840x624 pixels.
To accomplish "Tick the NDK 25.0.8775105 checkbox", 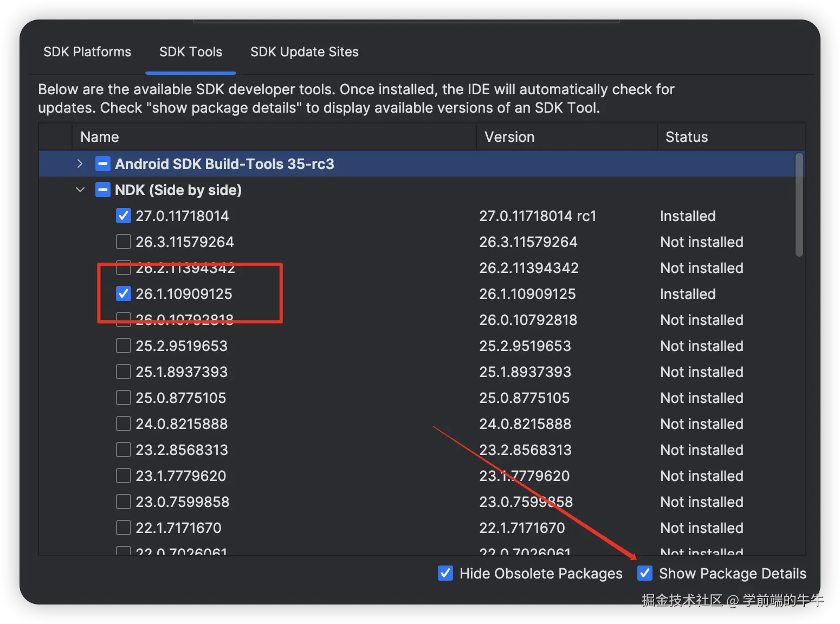I will (x=124, y=398).
